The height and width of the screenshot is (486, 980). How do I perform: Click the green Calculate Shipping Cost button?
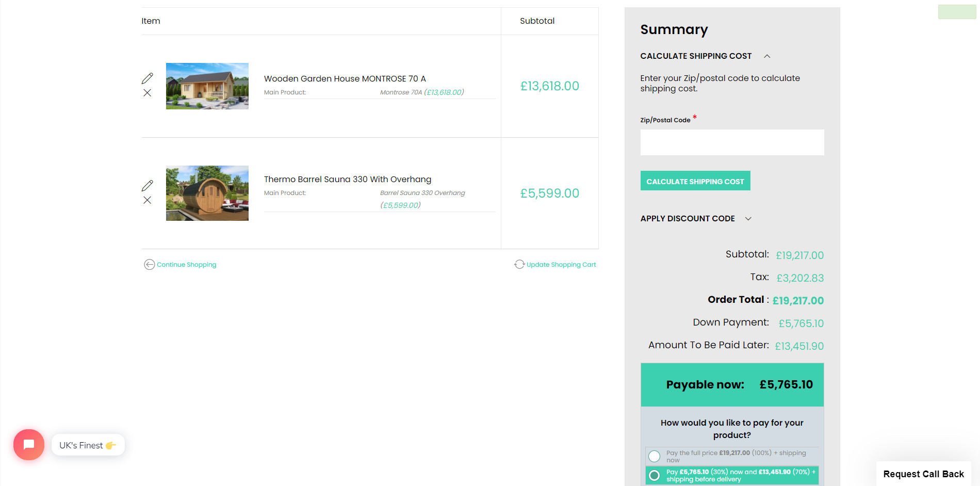(x=695, y=181)
